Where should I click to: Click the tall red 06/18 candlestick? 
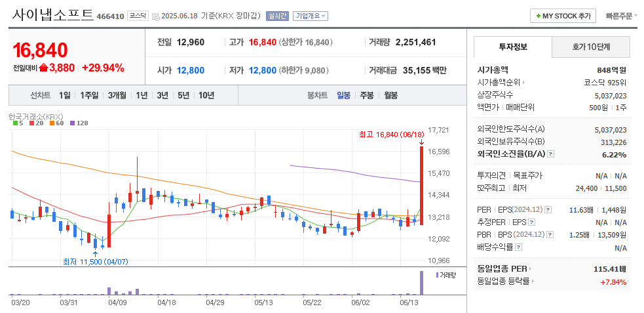click(x=421, y=185)
